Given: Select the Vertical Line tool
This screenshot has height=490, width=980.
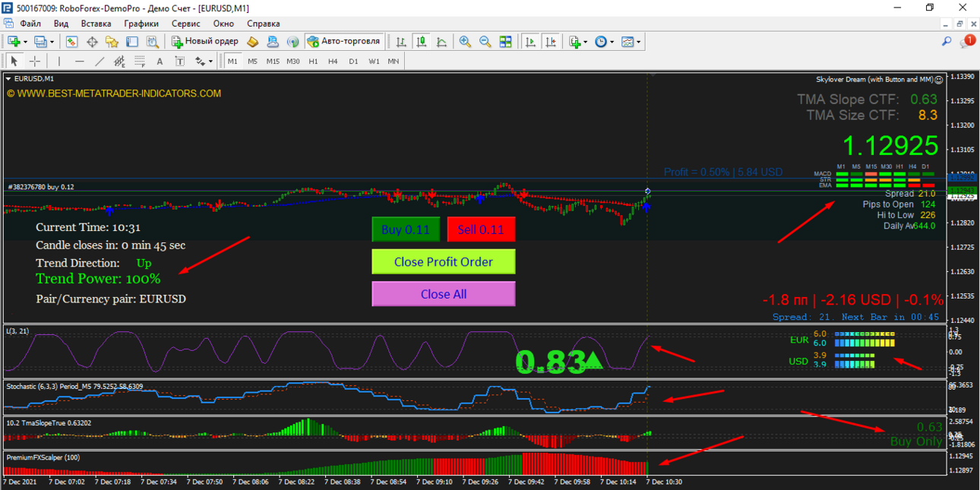Looking at the screenshot, I should [x=59, y=62].
